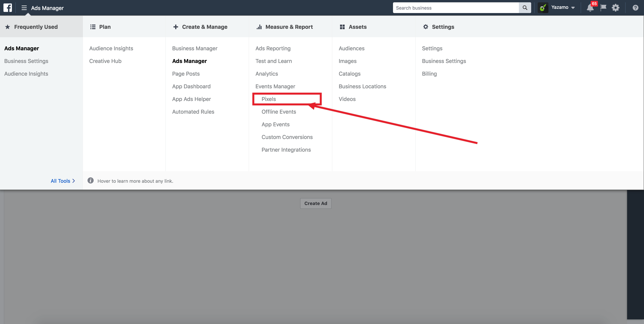The image size is (644, 324).
Task: Open App Events
Action: (276, 125)
